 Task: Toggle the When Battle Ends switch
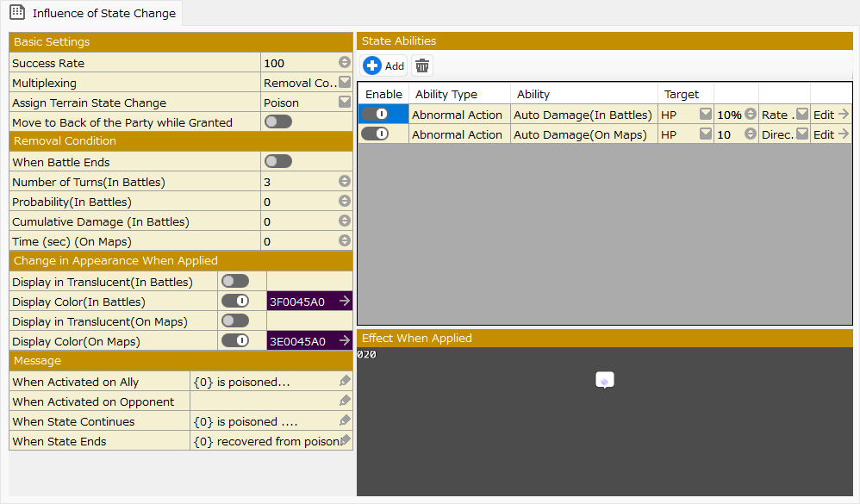coord(278,161)
